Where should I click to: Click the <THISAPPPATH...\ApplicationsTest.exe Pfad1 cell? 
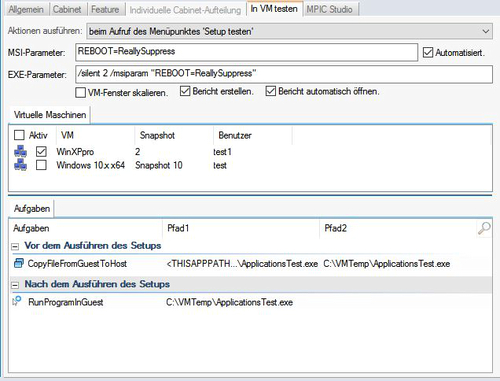242,264
